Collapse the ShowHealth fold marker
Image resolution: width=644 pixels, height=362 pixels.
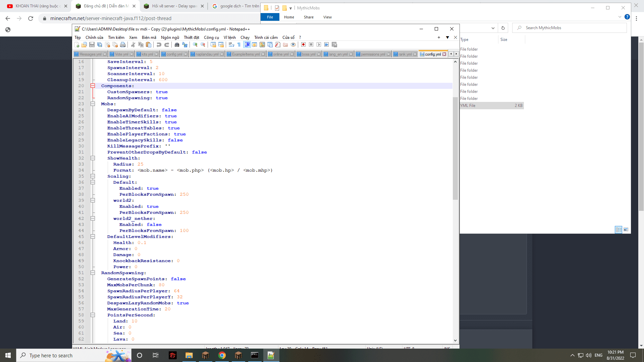[x=93, y=158]
